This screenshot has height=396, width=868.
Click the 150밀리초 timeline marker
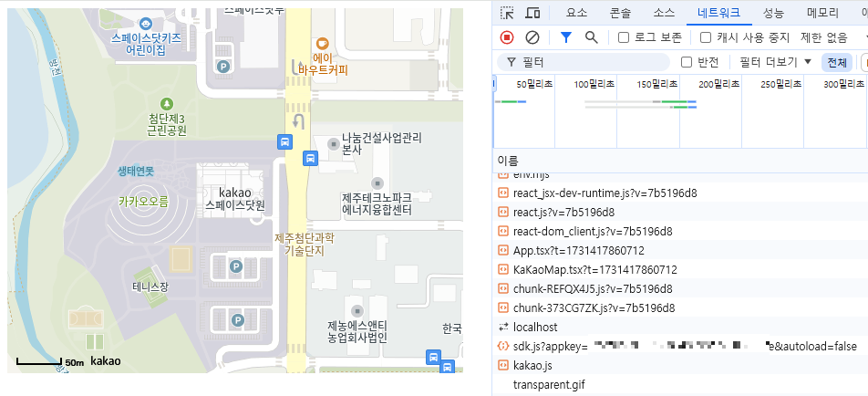(x=656, y=84)
